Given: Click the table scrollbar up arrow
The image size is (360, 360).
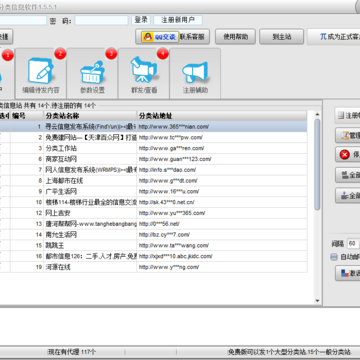Looking at the screenshot, I should click(x=317, y=114).
